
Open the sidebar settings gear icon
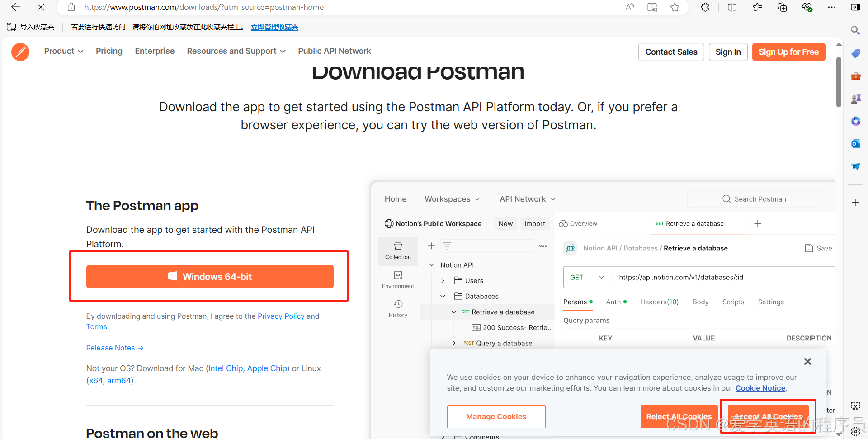tap(855, 432)
